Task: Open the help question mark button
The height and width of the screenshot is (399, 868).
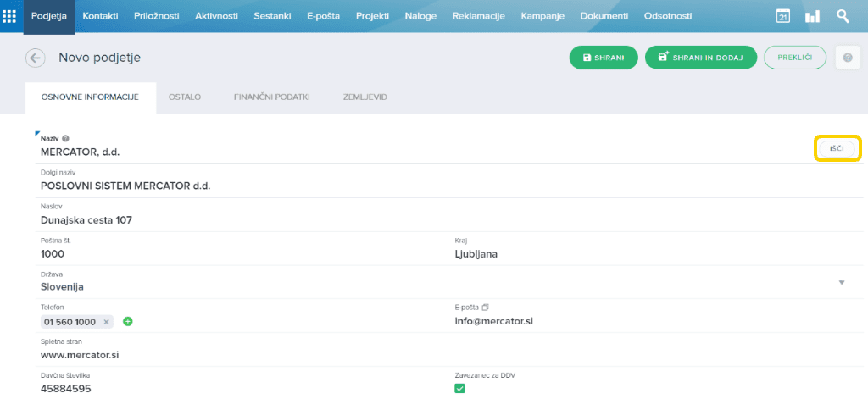Action: pyautogui.click(x=848, y=58)
